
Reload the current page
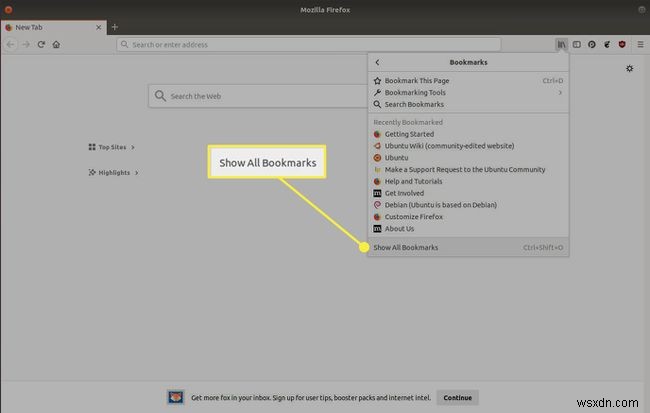(41, 44)
